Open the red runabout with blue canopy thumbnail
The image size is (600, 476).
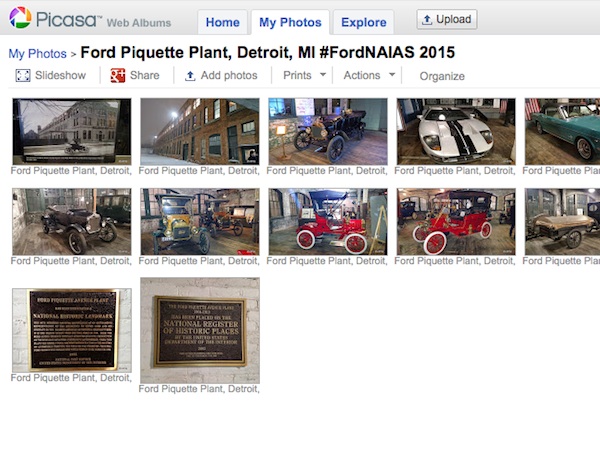pos(328,222)
